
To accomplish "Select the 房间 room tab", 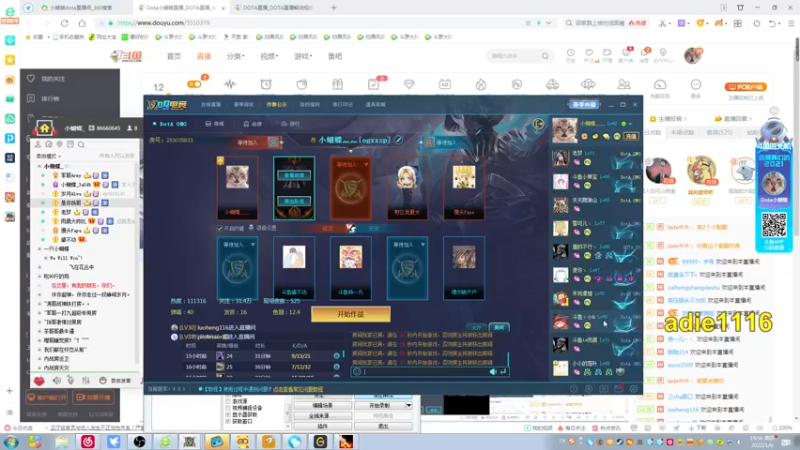I will point(215,124).
